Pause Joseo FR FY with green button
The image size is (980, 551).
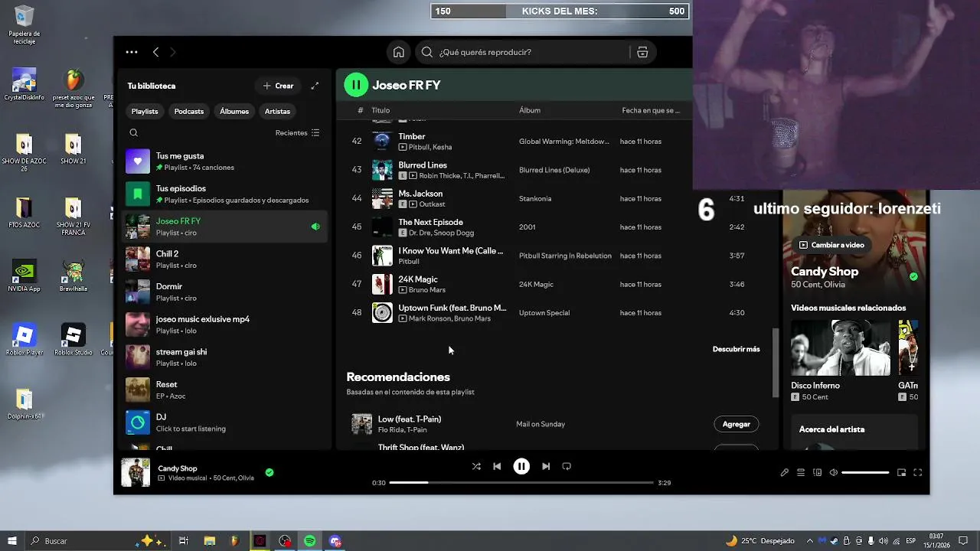356,85
